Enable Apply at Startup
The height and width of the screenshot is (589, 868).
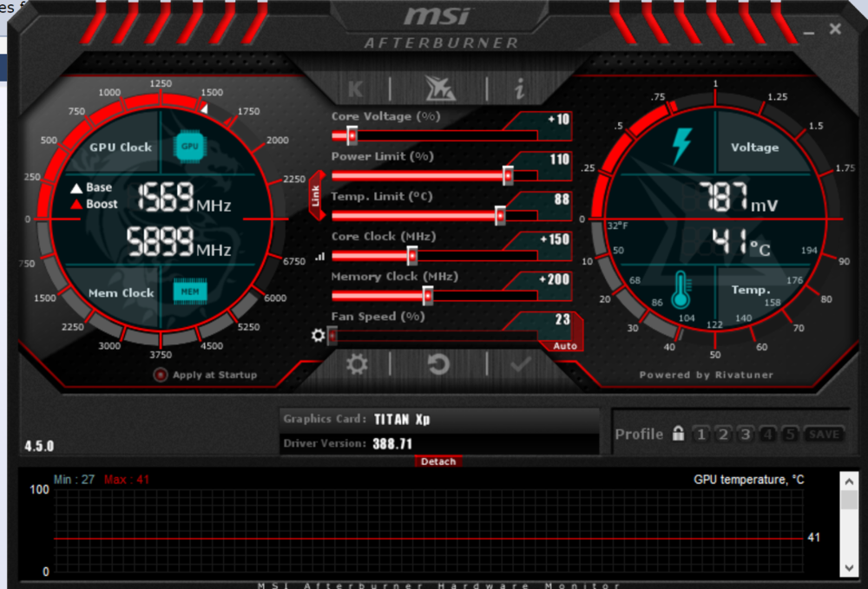pos(161,374)
